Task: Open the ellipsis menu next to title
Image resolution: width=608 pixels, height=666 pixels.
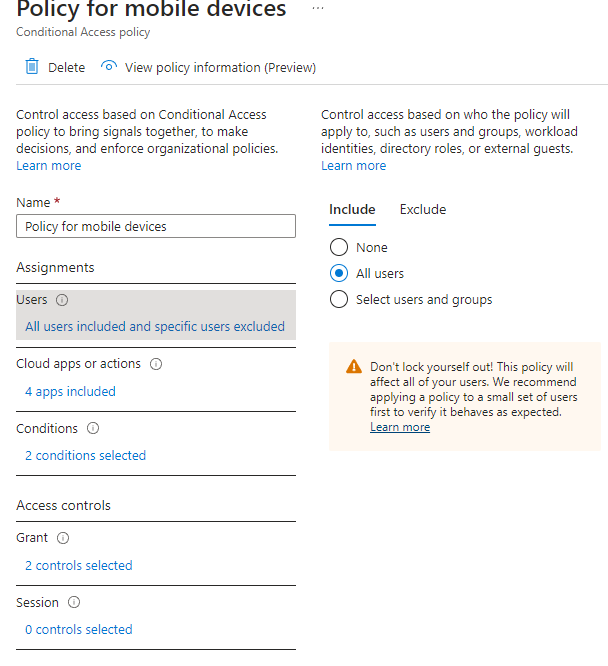Action: 318,8
